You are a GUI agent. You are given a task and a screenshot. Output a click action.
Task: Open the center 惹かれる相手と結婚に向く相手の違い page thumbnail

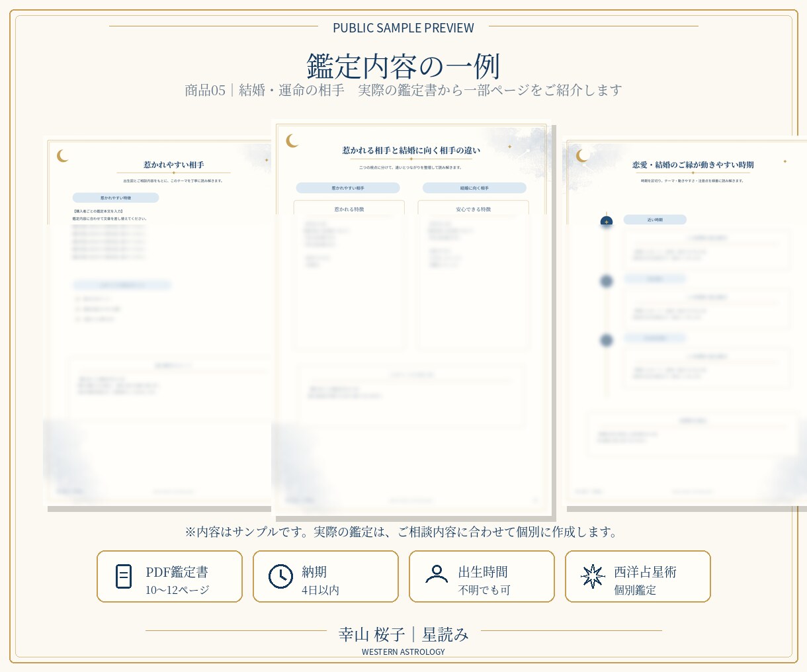tap(411, 318)
